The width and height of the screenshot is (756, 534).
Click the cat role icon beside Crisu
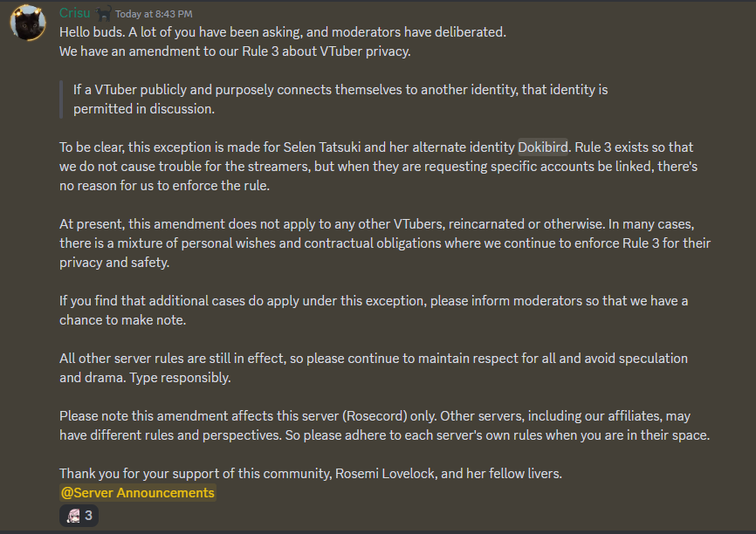103,13
